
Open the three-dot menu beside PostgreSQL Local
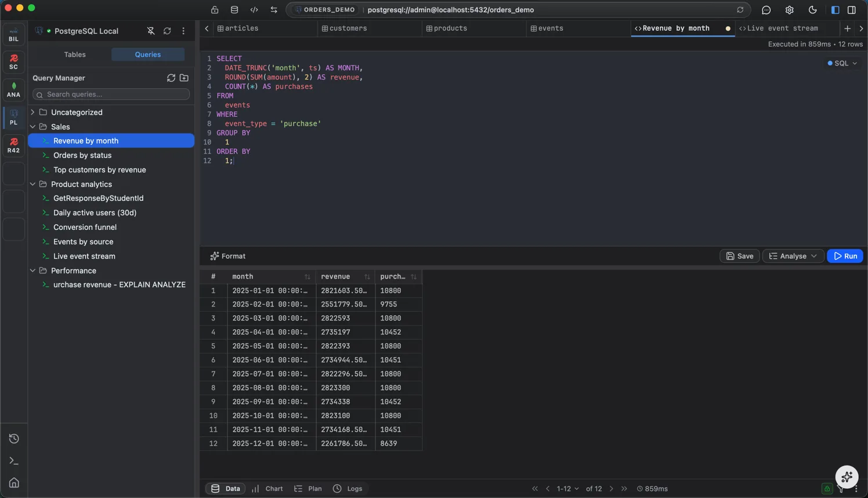[183, 31]
